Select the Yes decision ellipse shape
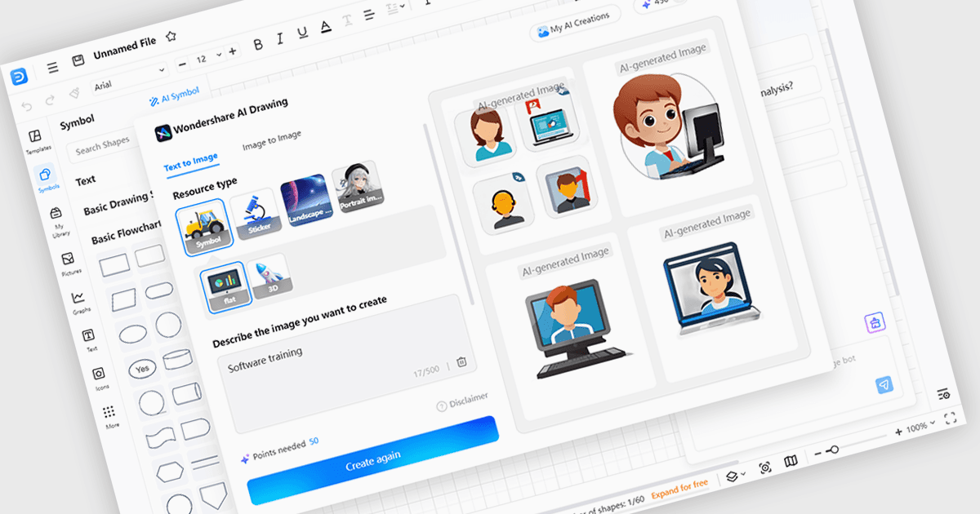The width and height of the screenshot is (980, 514). click(x=142, y=369)
